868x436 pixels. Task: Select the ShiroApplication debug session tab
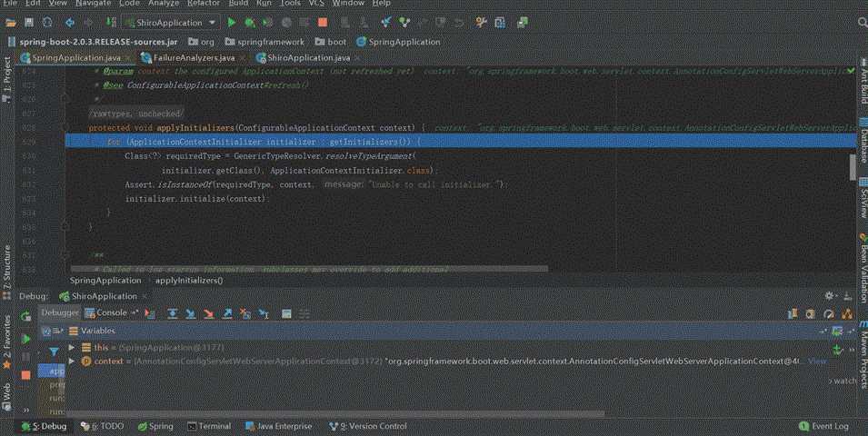tap(104, 296)
